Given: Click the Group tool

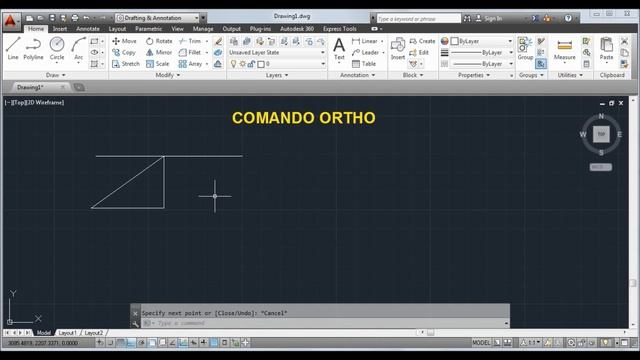Looking at the screenshot, I should pos(525,48).
